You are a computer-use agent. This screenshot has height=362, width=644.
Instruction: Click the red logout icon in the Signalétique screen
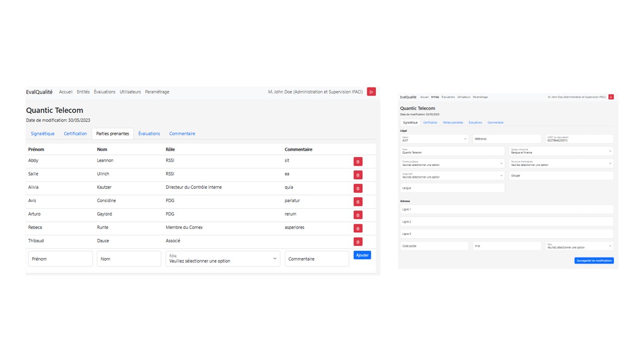coord(611,97)
